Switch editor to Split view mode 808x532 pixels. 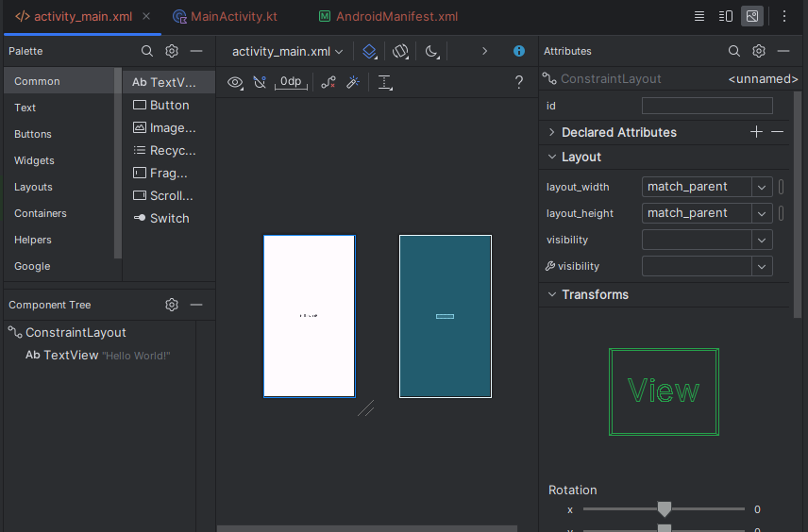(x=726, y=16)
